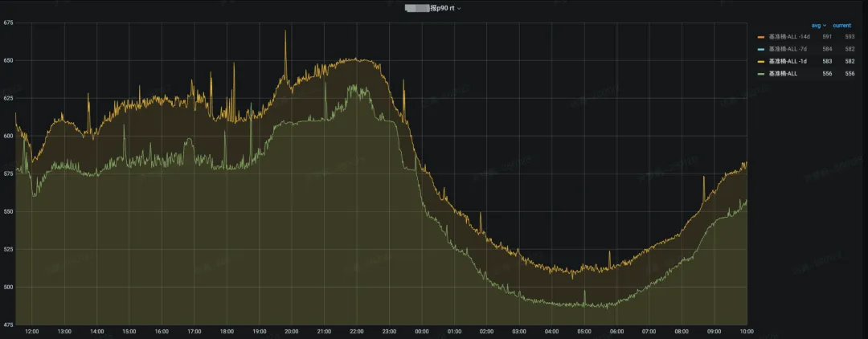This screenshot has width=868, height=339.
Task: Click the chevron beside the panel title
Action: coord(459,9)
